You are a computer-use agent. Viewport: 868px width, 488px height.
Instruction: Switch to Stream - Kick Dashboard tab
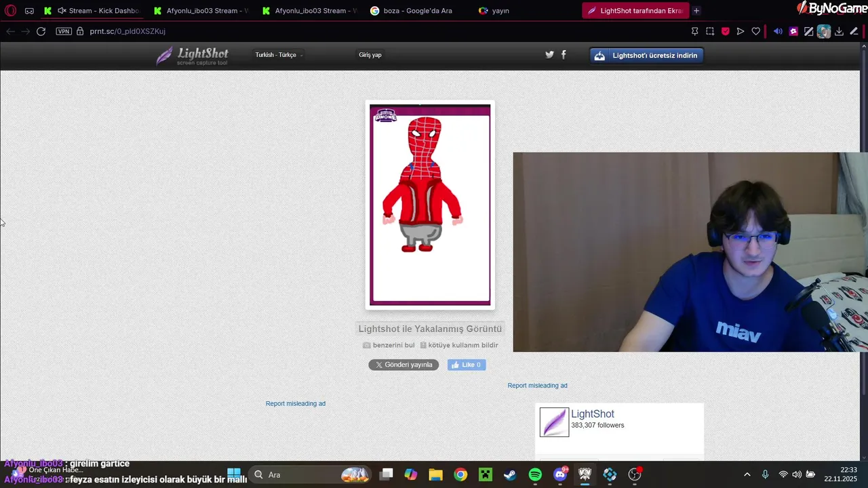point(91,11)
